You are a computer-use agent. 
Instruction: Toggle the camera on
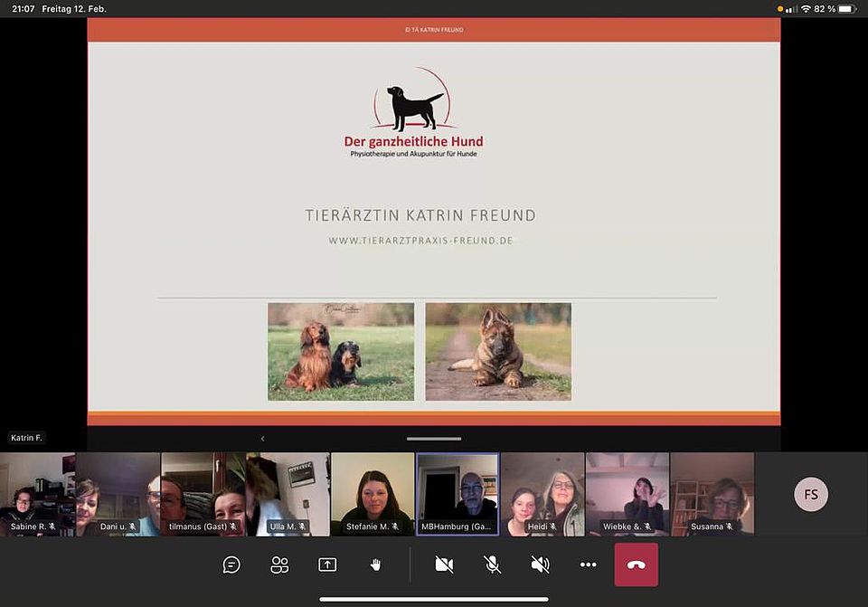[x=444, y=564]
